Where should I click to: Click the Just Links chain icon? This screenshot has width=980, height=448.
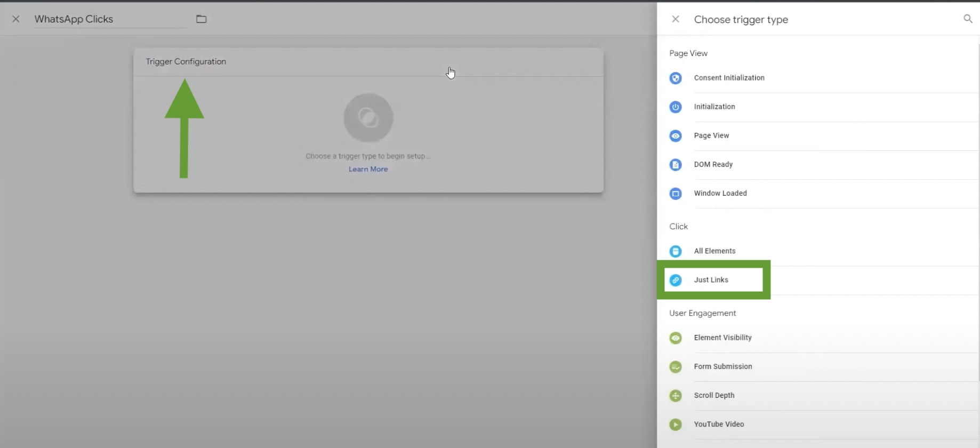click(676, 280)
